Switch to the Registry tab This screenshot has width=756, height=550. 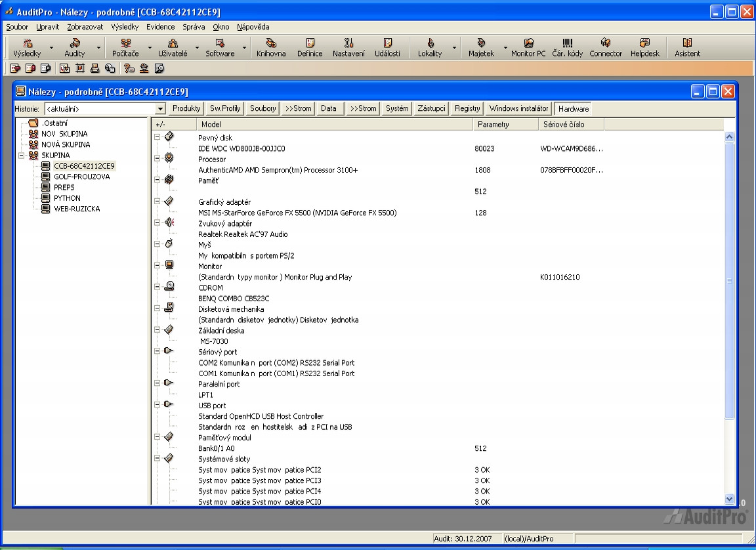click(x=467, y=108)
